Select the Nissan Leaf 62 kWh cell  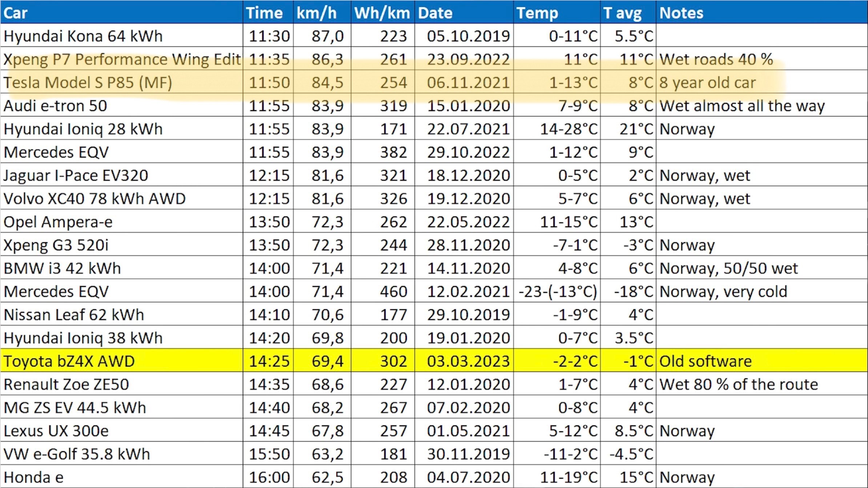(x=122, y=315)
